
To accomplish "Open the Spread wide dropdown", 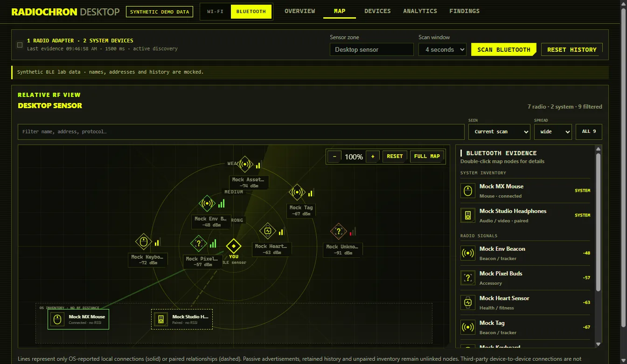I will [553, 132].
